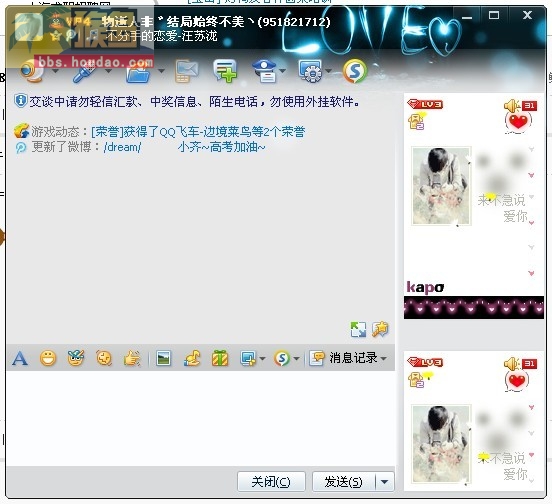Send a window shake nudge
The height and width of the screenshot is (504, 552).
[104, 359]
